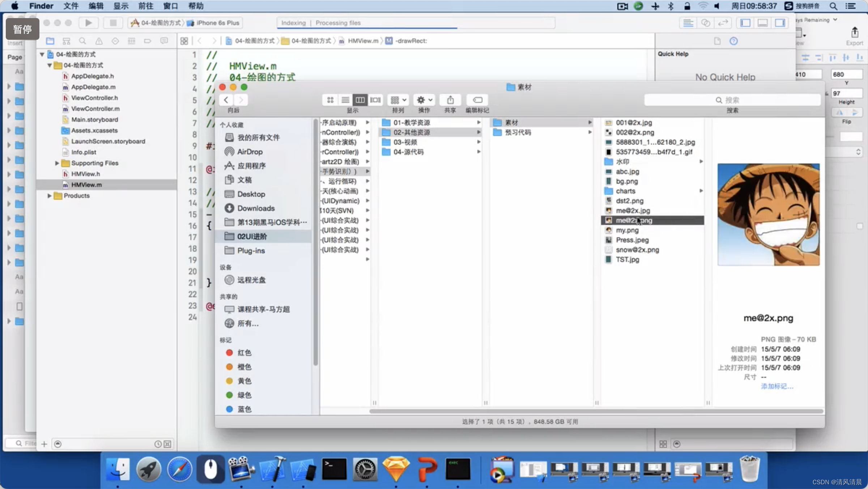868x489 pixels.
Task: Click the Spotlight search icon
Action: click(x=833, y=6)
